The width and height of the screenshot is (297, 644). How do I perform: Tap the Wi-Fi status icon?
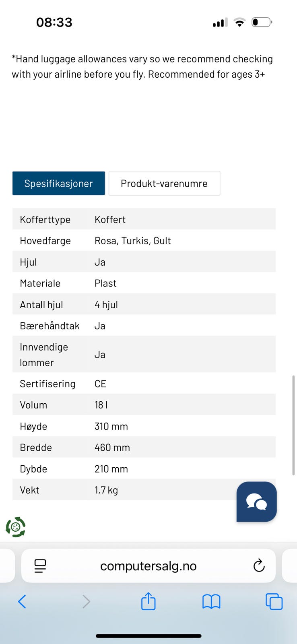coord(239,23)
